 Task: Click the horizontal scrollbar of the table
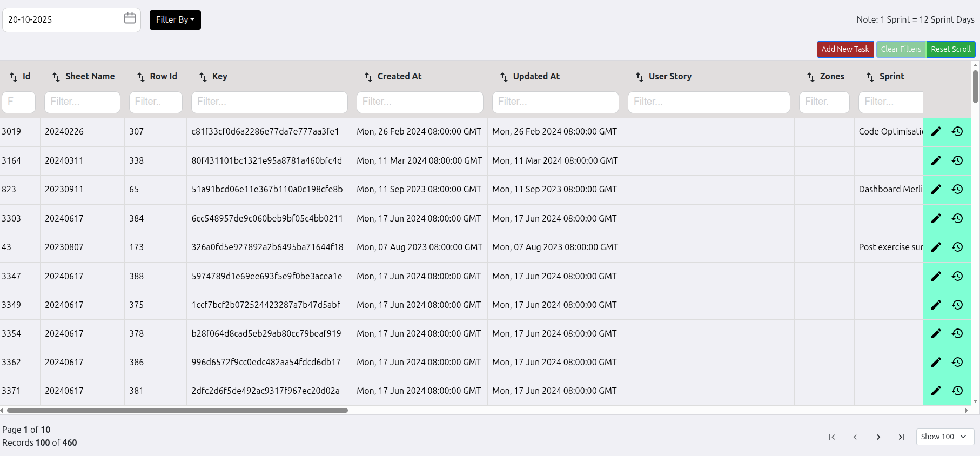pos(177,411)
